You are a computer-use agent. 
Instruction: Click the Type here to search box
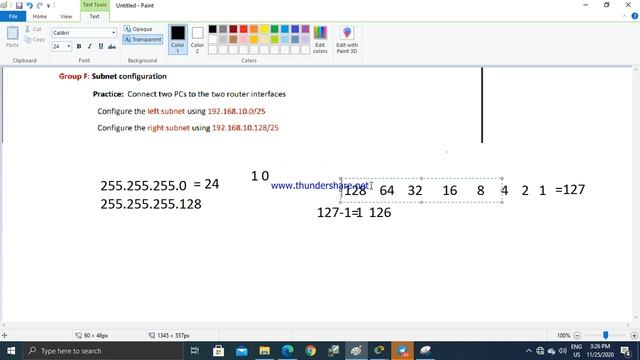(x=104, y=351)
